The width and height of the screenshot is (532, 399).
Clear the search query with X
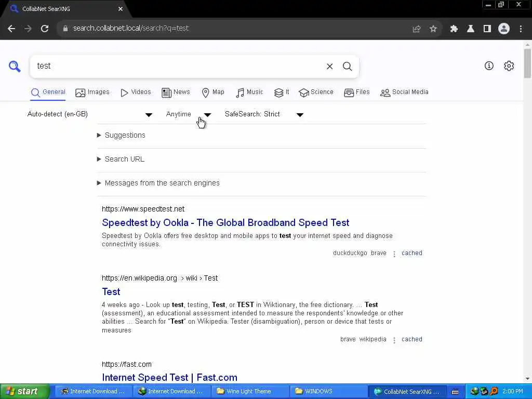click(x=329, y=66)
